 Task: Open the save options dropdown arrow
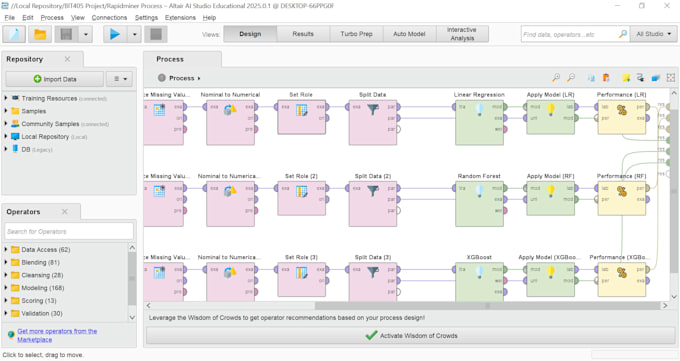click(85, 34)
